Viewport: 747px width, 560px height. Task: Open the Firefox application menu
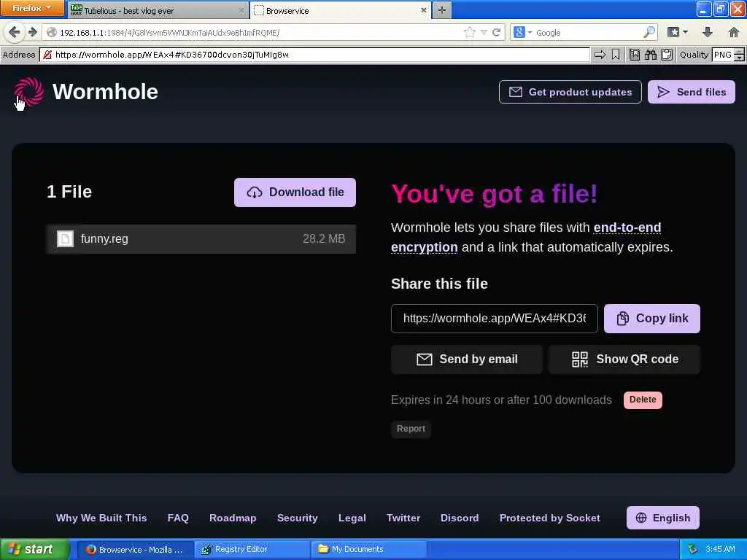click(x=32, y=8)
